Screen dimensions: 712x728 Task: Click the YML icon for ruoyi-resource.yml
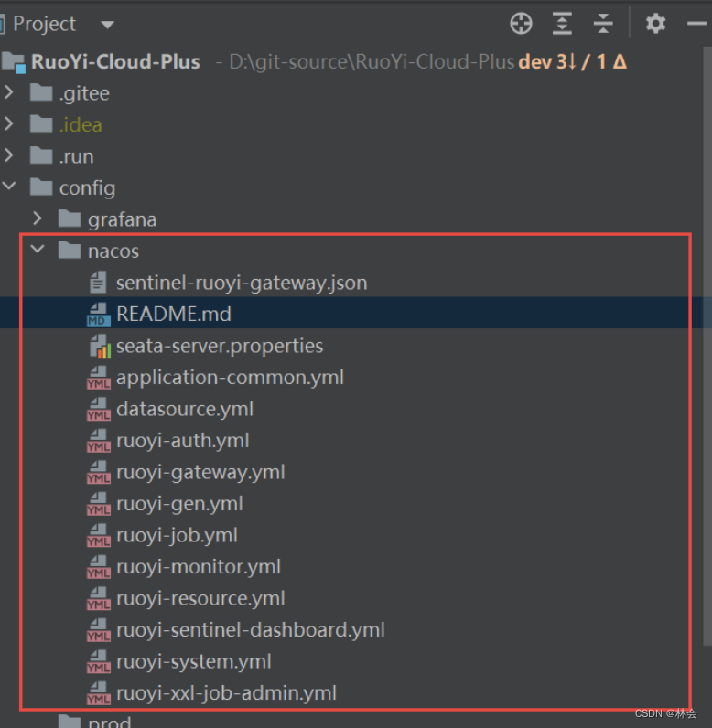click(x=99, y=598)
